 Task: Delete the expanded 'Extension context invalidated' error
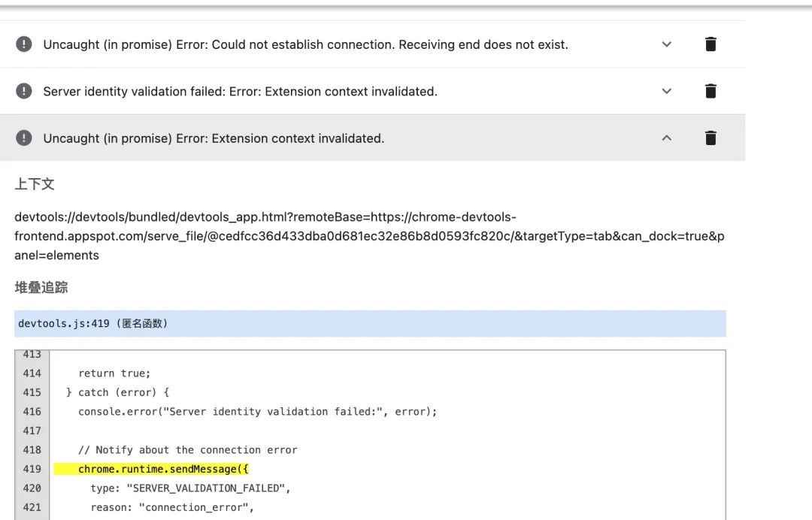[x=710, y=138]
